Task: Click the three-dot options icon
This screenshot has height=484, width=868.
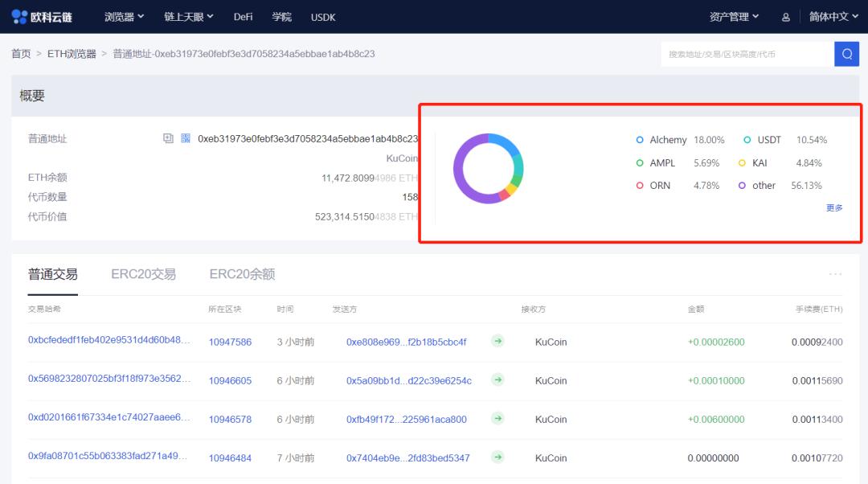Action: click(x=835, y=274)
